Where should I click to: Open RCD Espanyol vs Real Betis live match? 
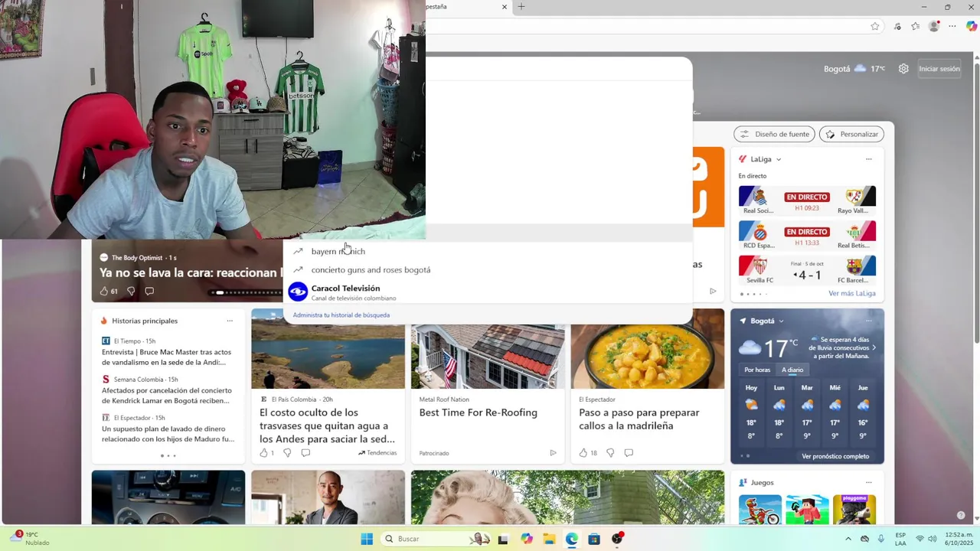(x=807, y=235)
